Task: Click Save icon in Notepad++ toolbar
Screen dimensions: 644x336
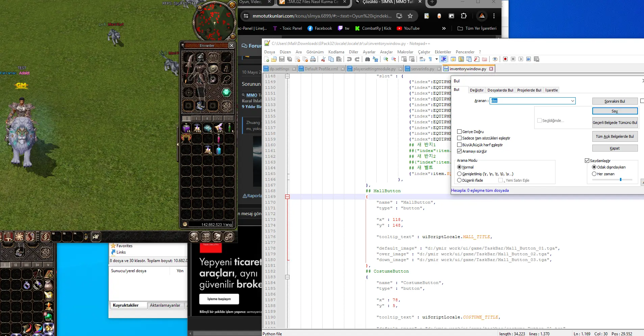Action: (282, 59)
